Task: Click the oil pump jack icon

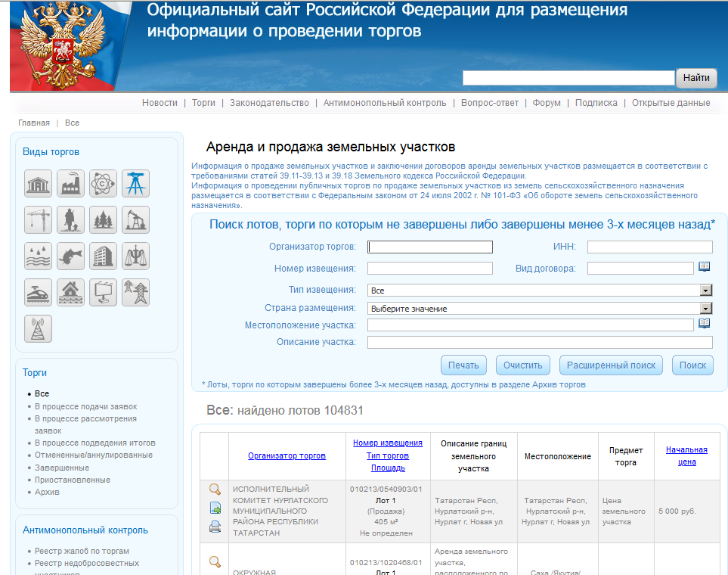Action: (136, 219)
